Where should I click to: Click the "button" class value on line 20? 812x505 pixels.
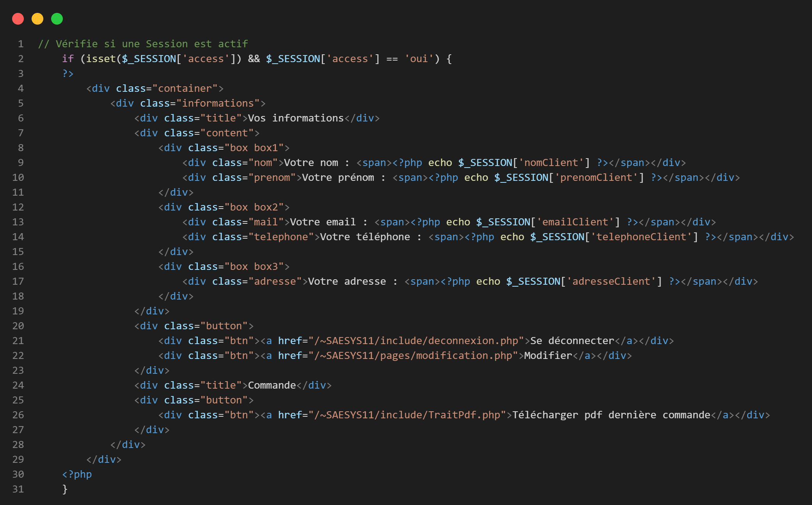coord(224,326)
